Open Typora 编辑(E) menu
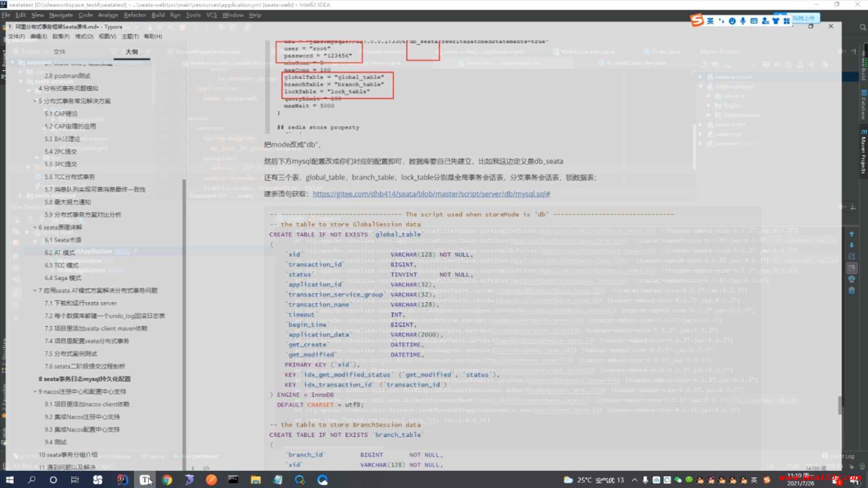868x488 pixels. coord(38,36)
